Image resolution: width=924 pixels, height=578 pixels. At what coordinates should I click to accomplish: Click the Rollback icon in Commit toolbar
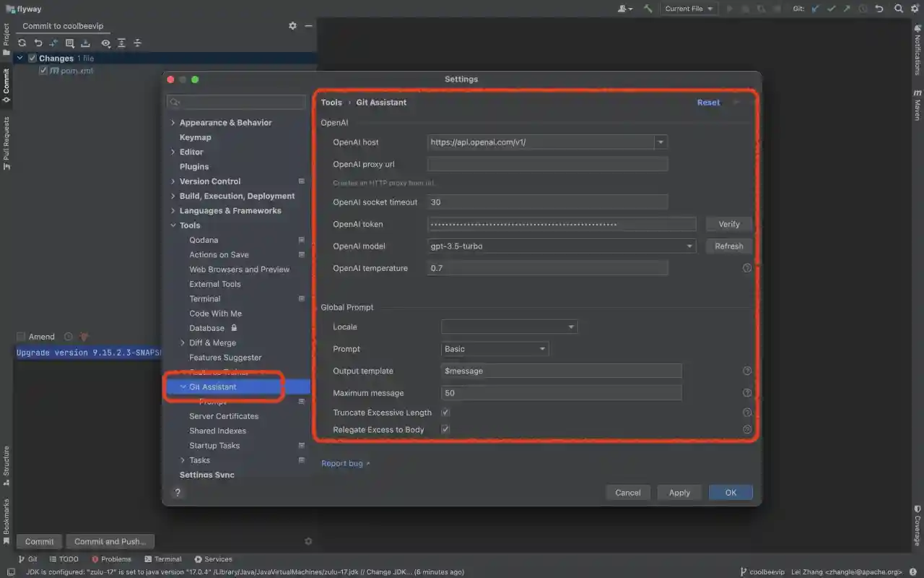(x=38, y=43)
